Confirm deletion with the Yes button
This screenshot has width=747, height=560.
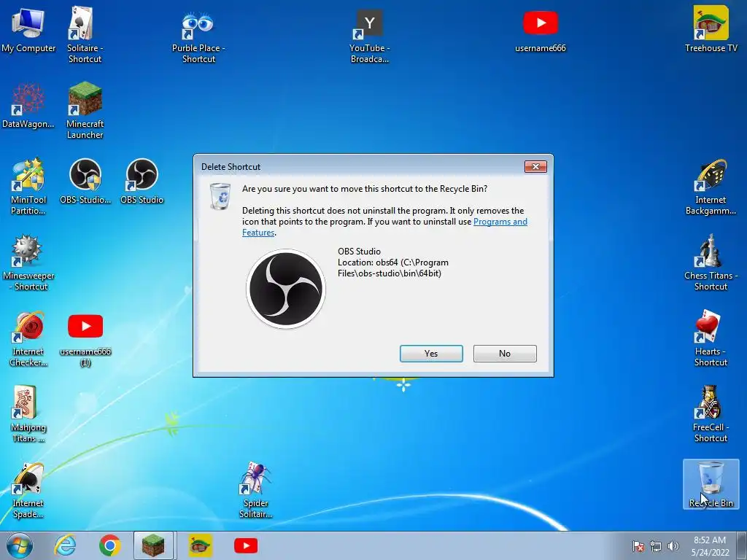(x=431, y=354)
